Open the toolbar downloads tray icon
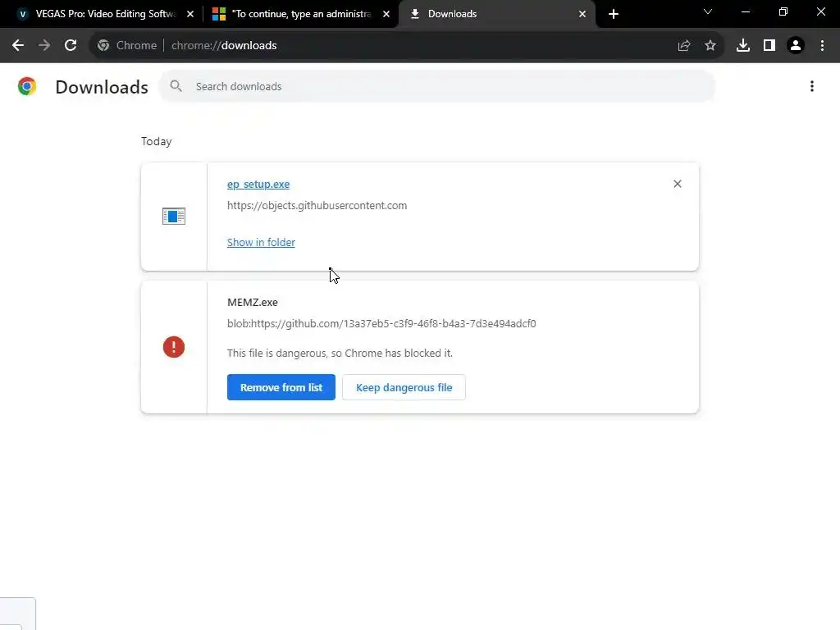 pos(743,46)
